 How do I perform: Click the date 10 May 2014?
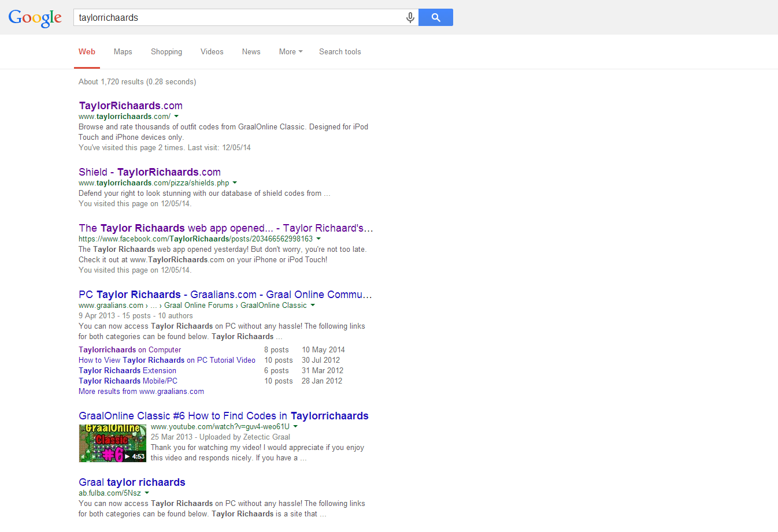[323, 350]
